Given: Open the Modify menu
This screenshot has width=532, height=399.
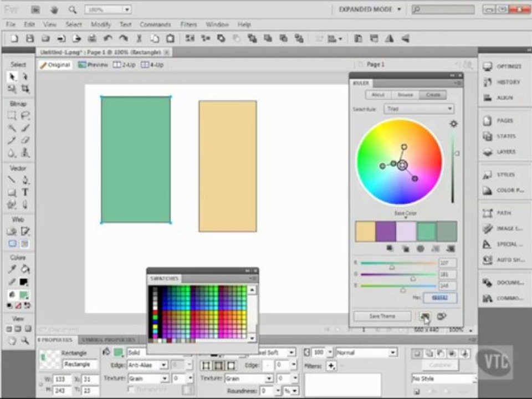Looking at the screenshot, I should (x=101, y=24).
